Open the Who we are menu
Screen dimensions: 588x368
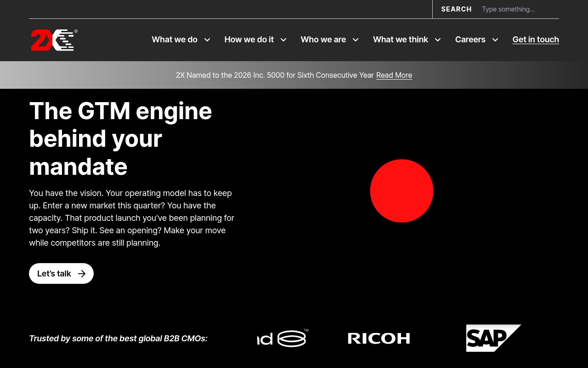pos(323,40)
